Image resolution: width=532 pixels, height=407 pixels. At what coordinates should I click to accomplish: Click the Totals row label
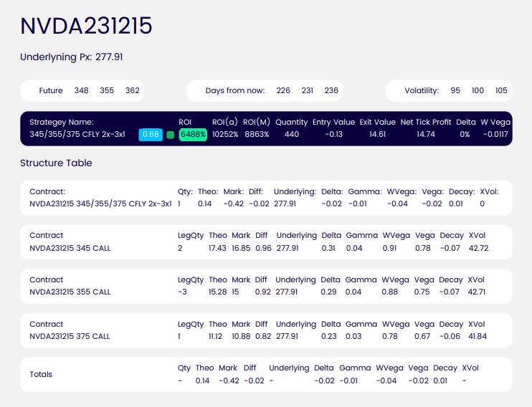[41, 374]
